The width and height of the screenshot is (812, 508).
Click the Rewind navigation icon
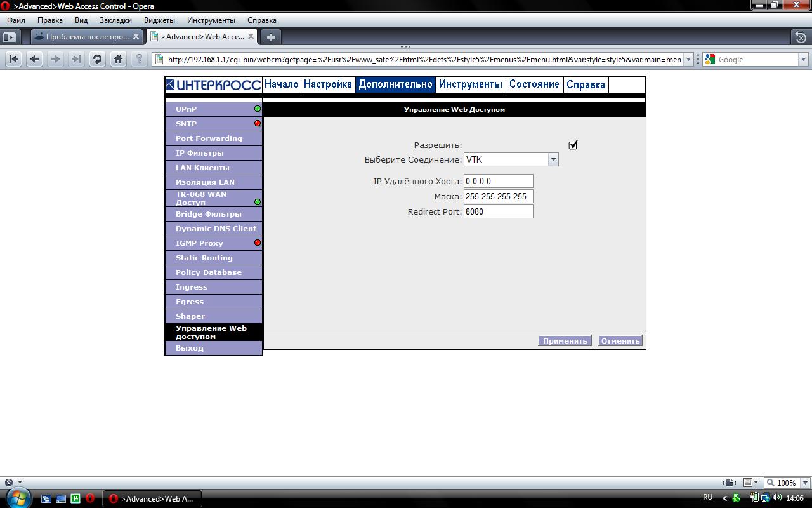14,59
